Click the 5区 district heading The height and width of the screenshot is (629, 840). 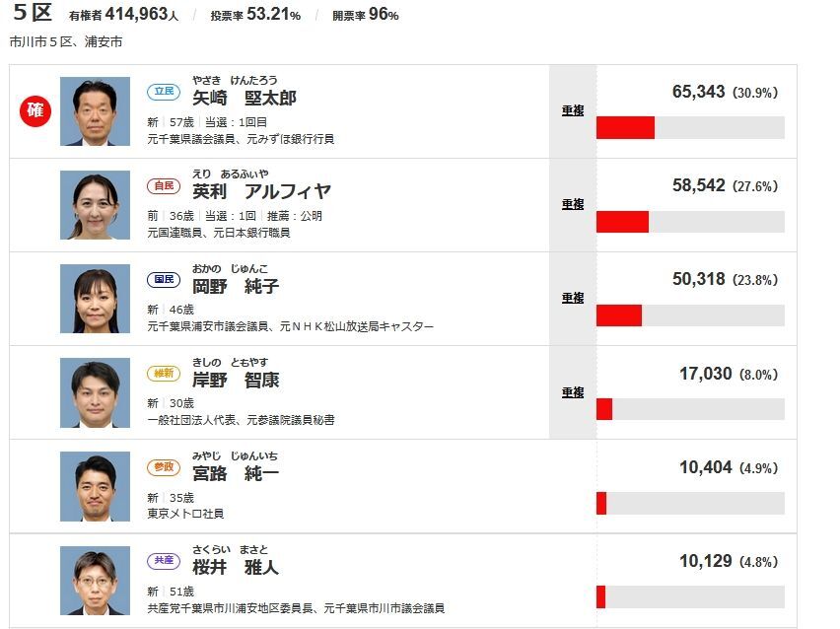(x=33, y=13)
